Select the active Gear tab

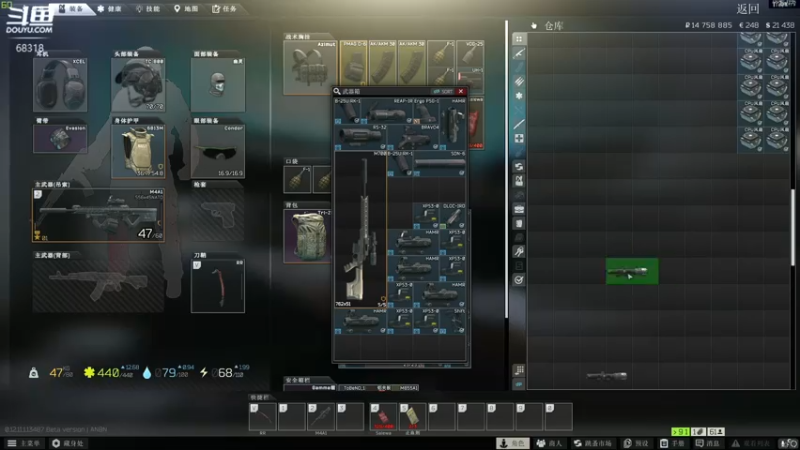[71, 9]
